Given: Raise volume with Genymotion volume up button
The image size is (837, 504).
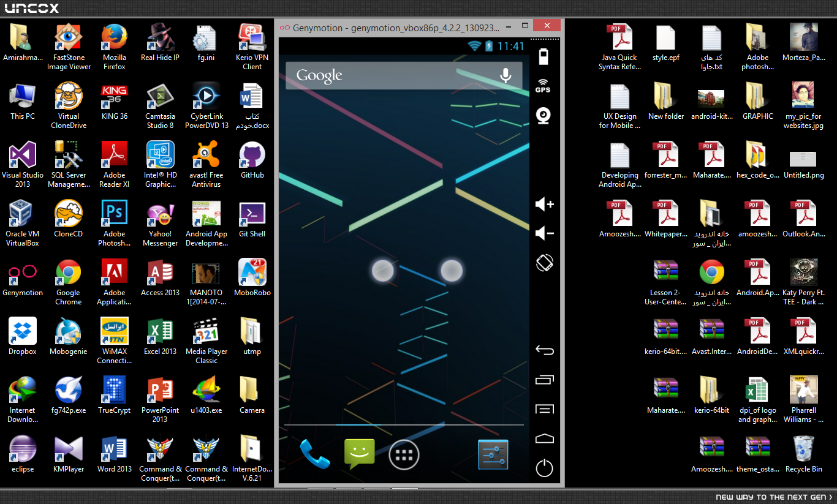Looking at the screenshot, I should (x=544, y=204).
